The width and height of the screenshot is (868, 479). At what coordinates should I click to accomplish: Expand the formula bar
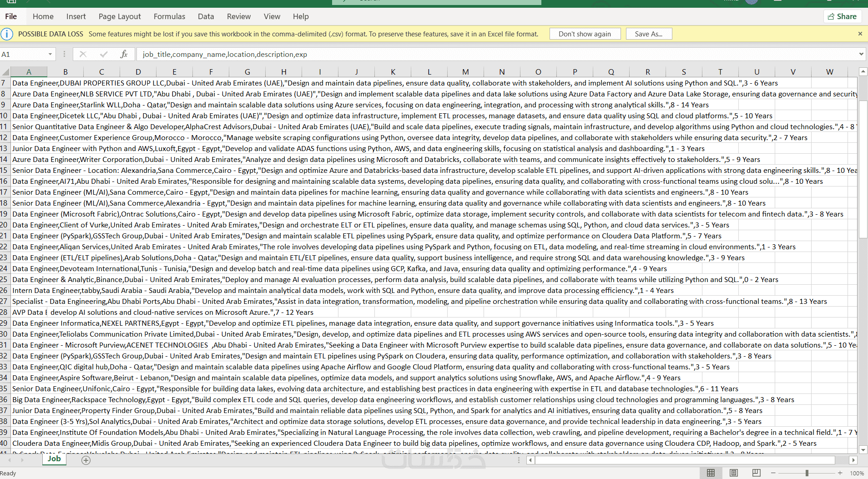(x=861, y=54)
